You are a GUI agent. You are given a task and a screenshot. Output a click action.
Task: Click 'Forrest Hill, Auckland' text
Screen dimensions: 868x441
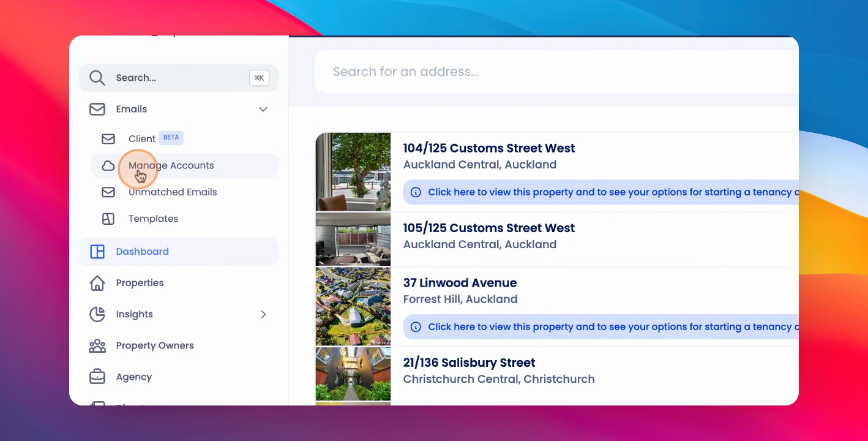tap(460, 300)
